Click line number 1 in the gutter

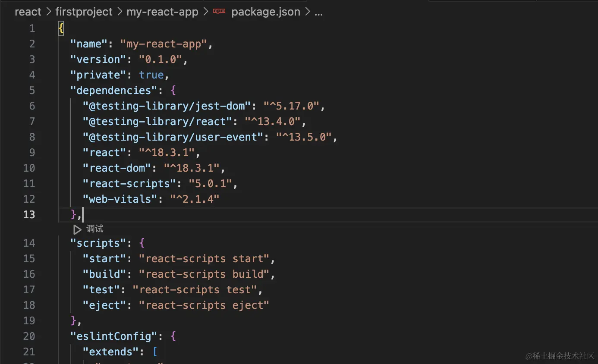pos(32,28)
